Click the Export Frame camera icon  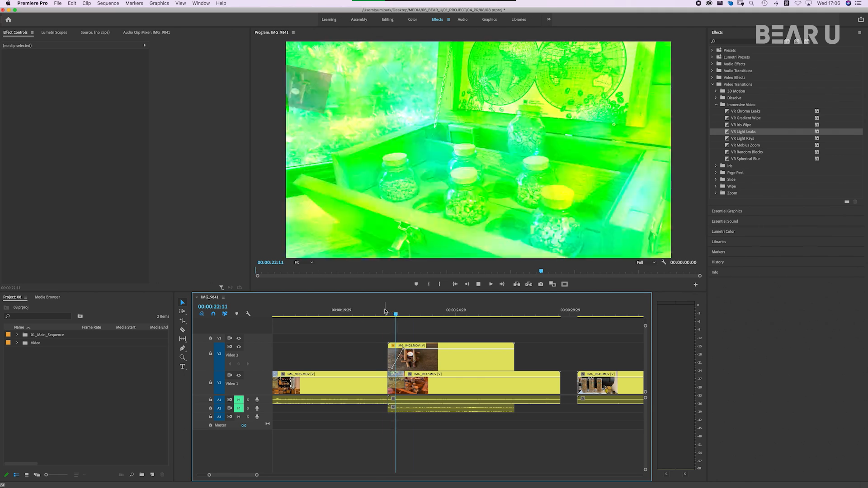(541, 284)
